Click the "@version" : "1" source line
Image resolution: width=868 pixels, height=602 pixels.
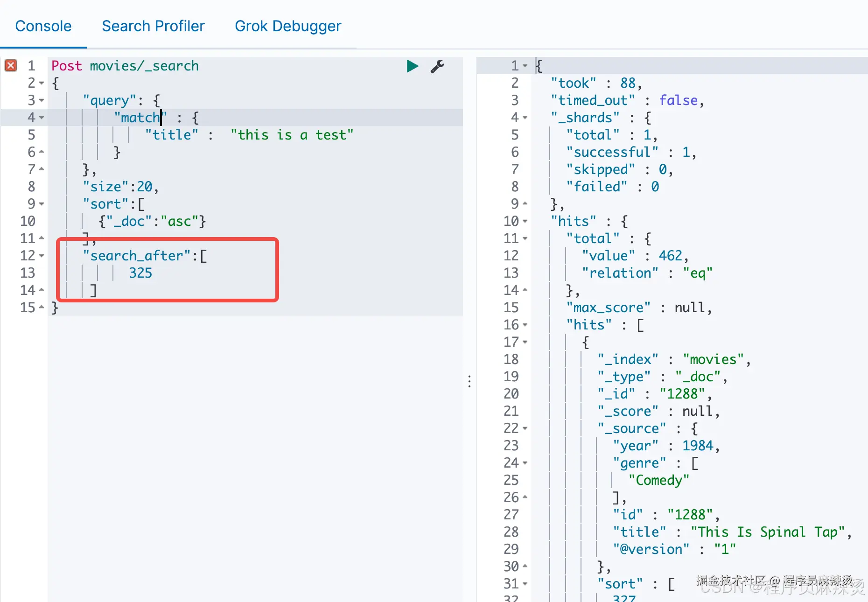pyautogui.click(x=674, y=549)
